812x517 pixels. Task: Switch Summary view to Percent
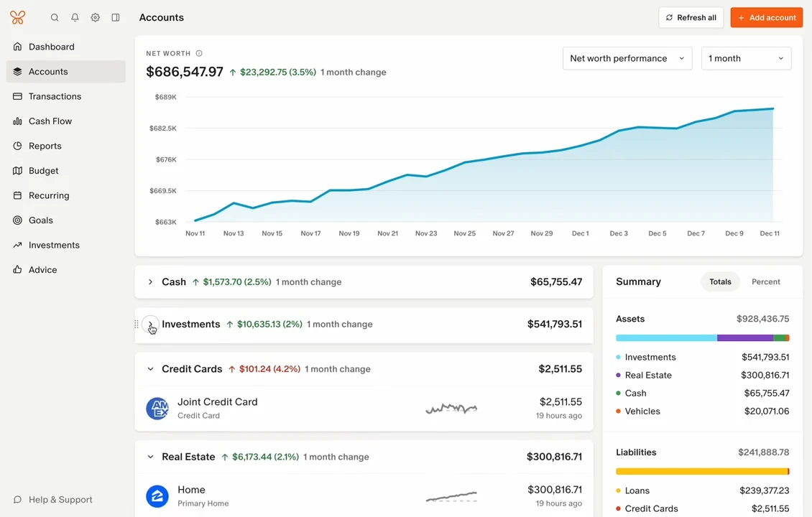coord(765,281)
